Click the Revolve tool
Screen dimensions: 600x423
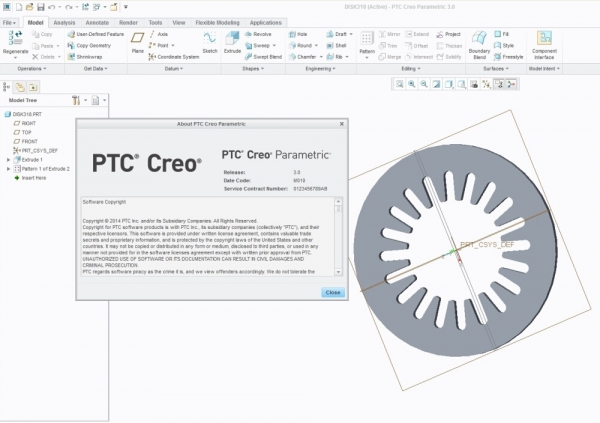coord(258,34)
